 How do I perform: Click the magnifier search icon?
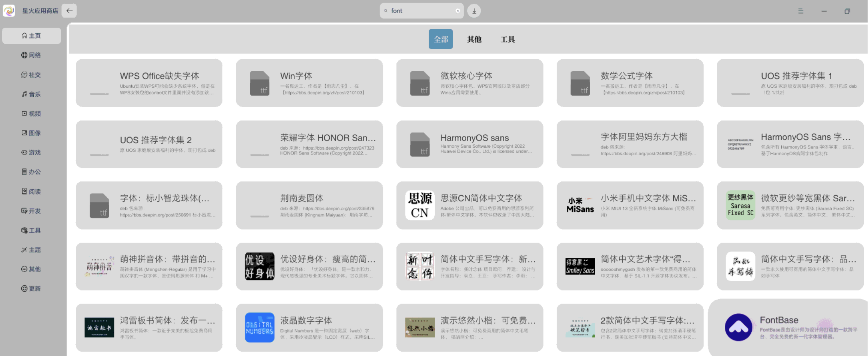(386, 11)
